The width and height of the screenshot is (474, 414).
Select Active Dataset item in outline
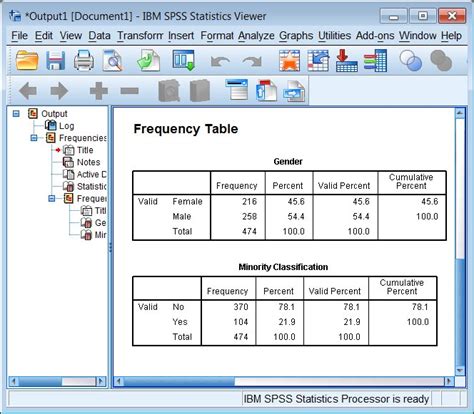92,174
